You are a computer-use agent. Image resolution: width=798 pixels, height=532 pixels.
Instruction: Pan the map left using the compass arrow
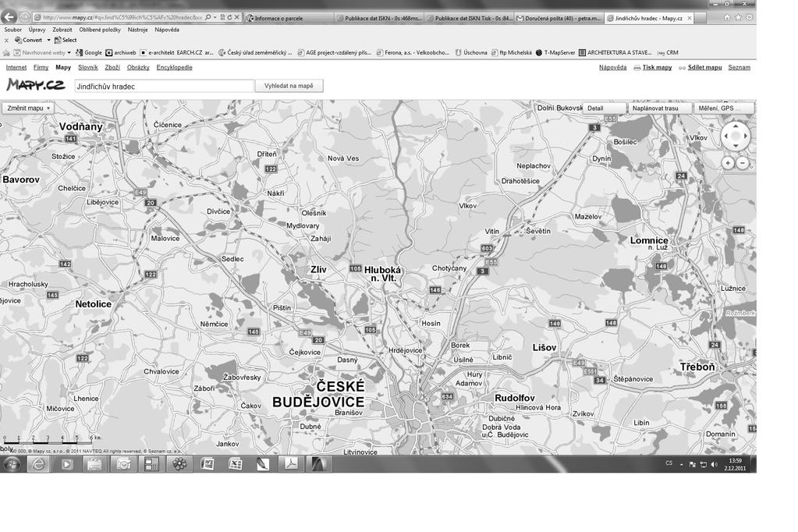[x=725, y=136]
